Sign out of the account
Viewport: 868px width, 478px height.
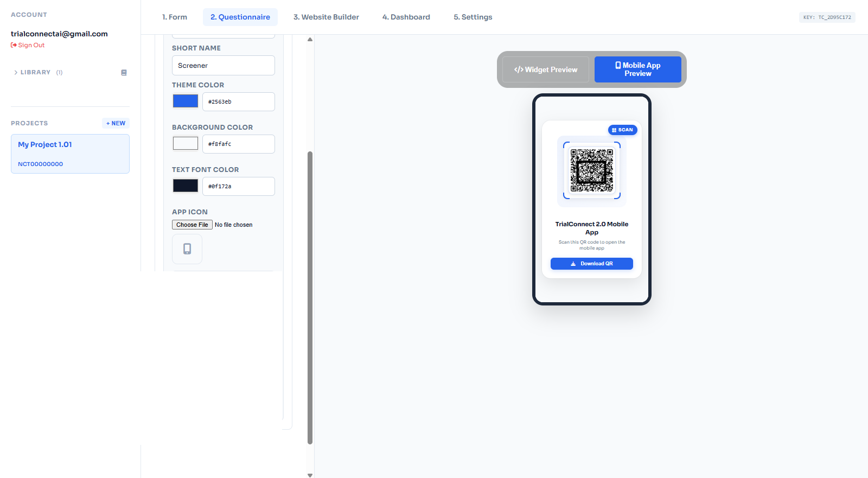point(28,45)
